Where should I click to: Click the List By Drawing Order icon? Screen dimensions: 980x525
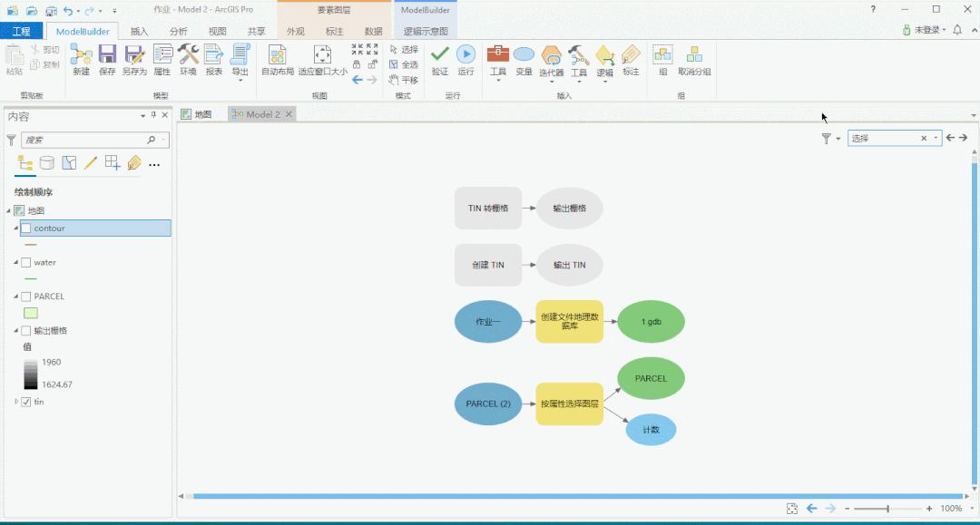[25, 163]
